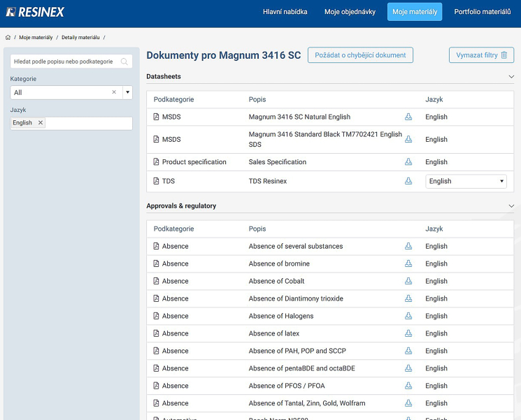
Task: Download Absence of latex document
Action: point(408,333)
